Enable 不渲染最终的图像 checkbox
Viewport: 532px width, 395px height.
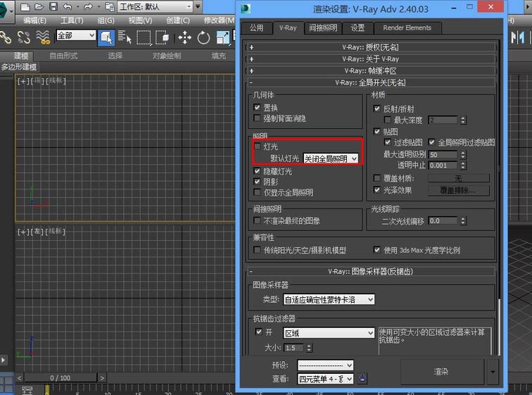click(x=257, y=220)
